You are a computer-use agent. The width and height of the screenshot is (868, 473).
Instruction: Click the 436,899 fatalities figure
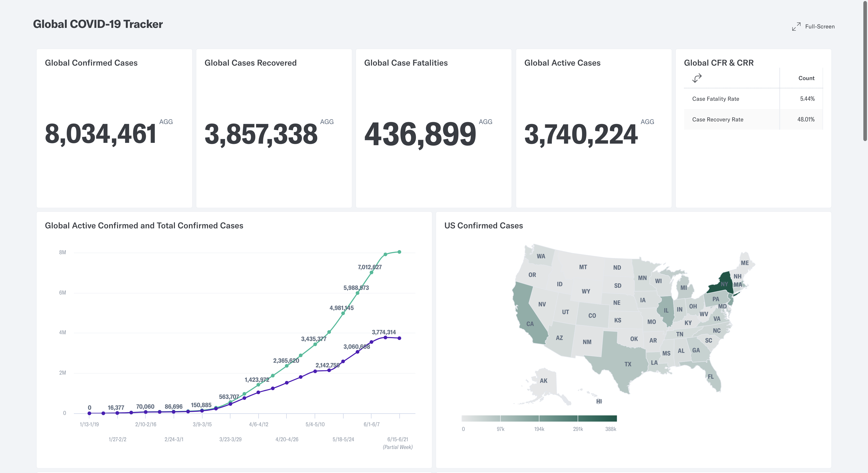pyautogui.click(x=420, y=134)
